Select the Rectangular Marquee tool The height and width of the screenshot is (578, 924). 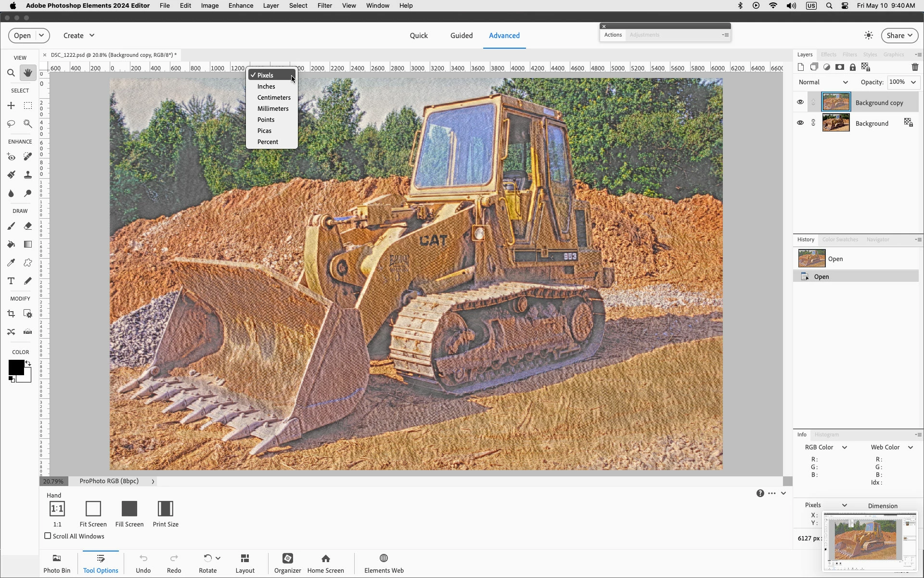[x=27, y=105]
